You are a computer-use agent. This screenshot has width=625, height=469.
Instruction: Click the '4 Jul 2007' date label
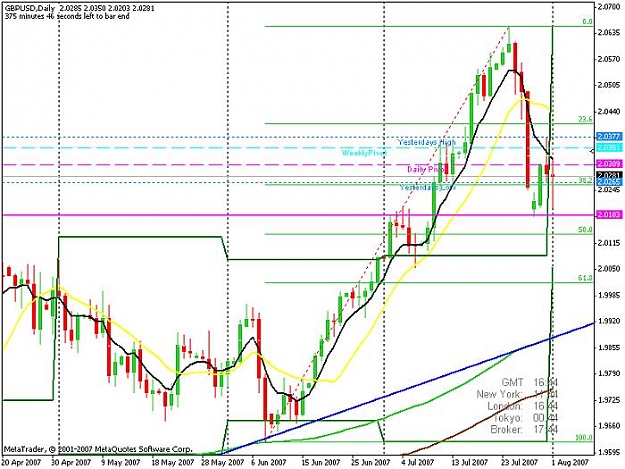[417, 463]
